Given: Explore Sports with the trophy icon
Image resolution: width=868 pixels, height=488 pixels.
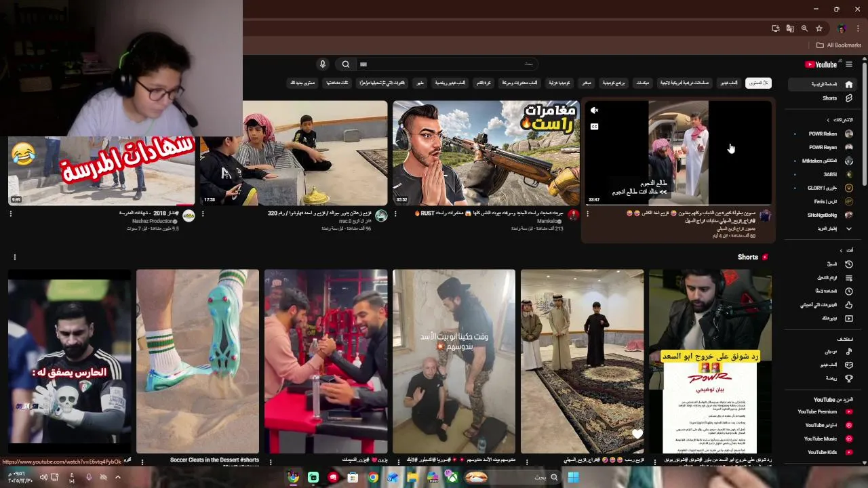Looking at the screenshot, I should [x=848, y=378].
